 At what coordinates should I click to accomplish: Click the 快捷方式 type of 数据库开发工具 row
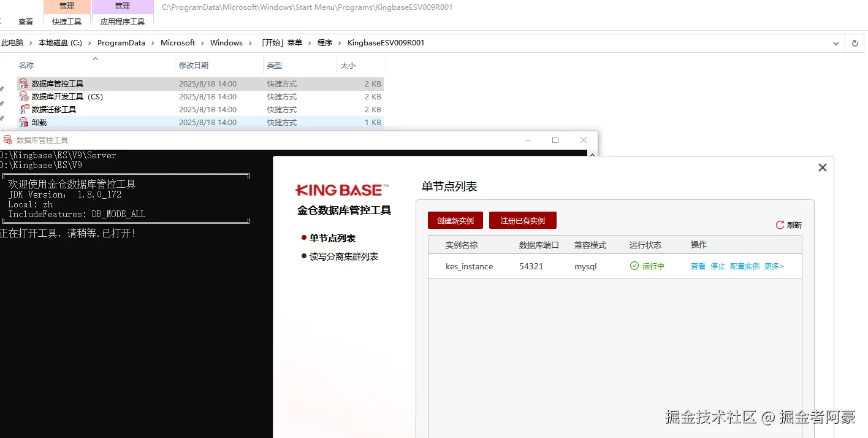click(282, 96)
